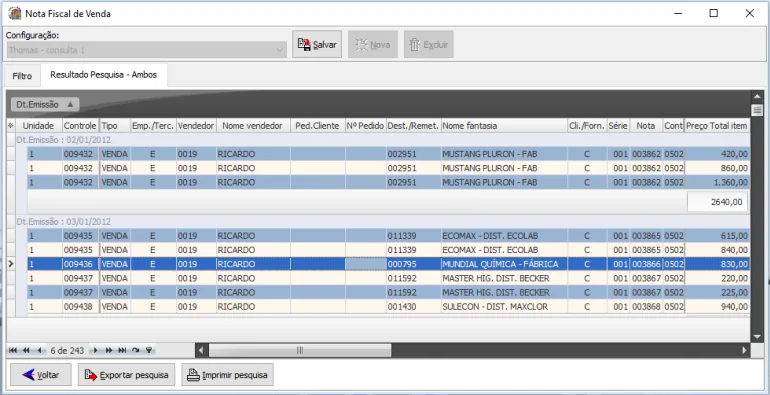Toggle sort on Dt.Emissão group chip
This screenshot has width=770, height=395.
coord(45,104)
